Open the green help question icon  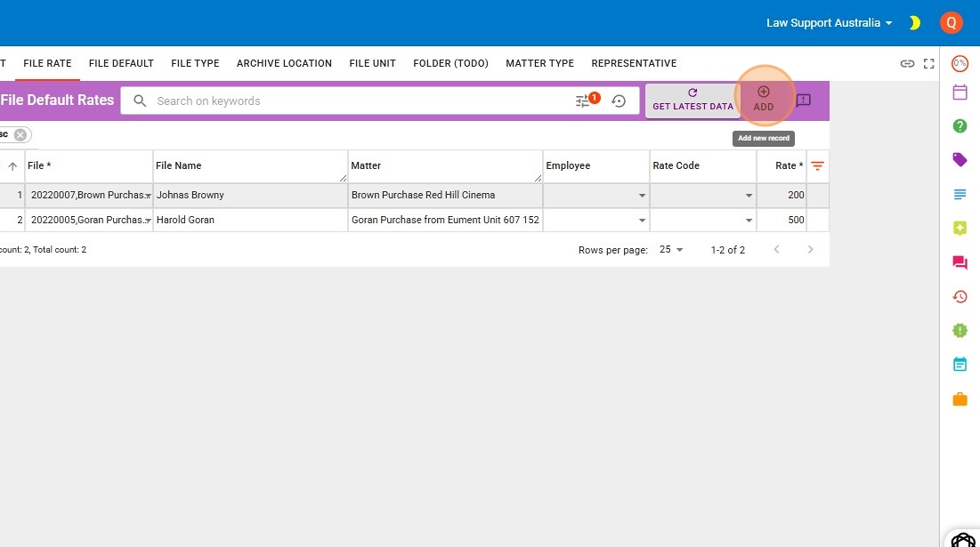tap(960, 126)
